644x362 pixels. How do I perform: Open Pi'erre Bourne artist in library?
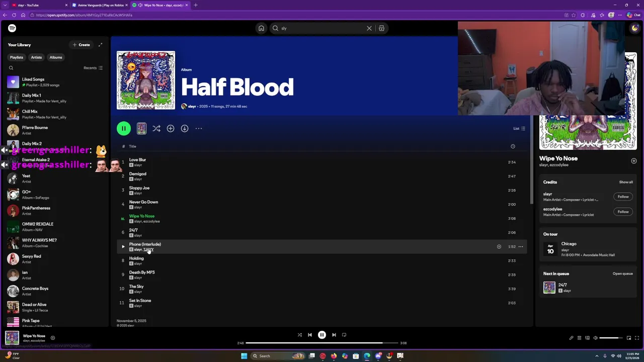[x=55, y=130]
